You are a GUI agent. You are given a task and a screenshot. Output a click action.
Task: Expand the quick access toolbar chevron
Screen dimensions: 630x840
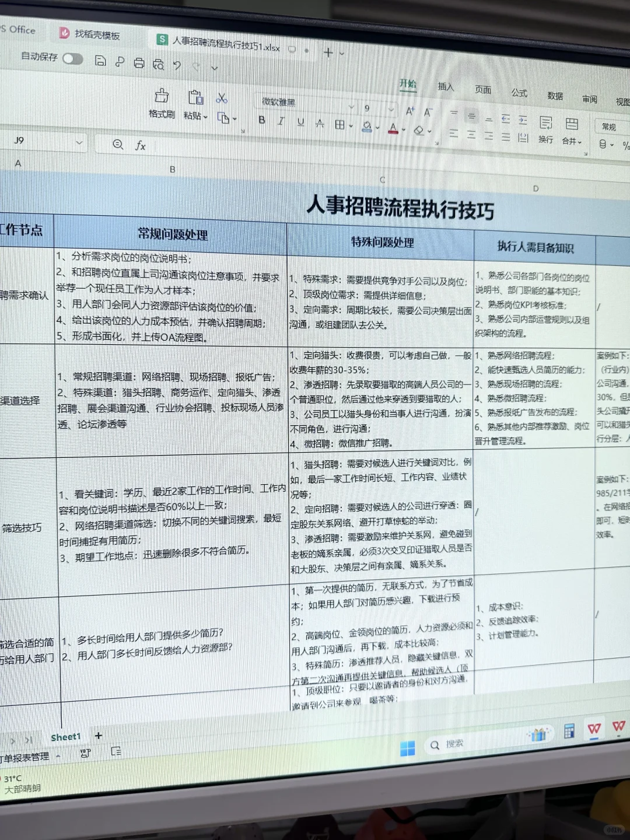[x=215, y=68]
